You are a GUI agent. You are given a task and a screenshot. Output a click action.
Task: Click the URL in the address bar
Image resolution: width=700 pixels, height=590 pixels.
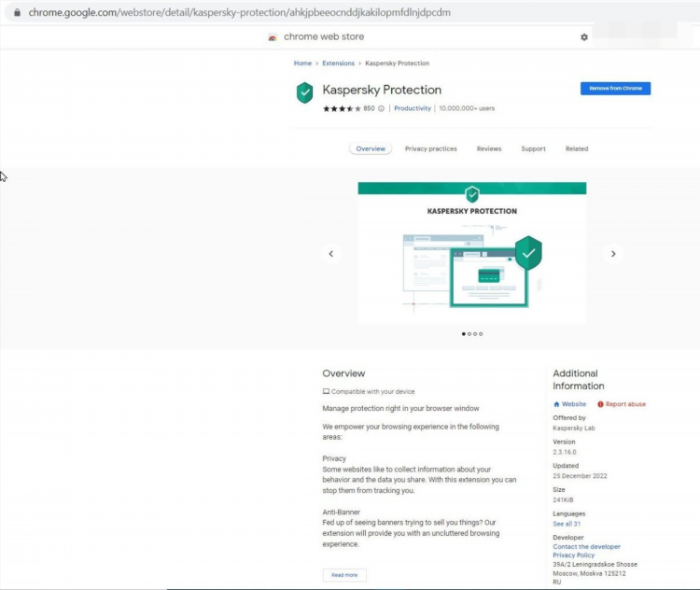239,12
